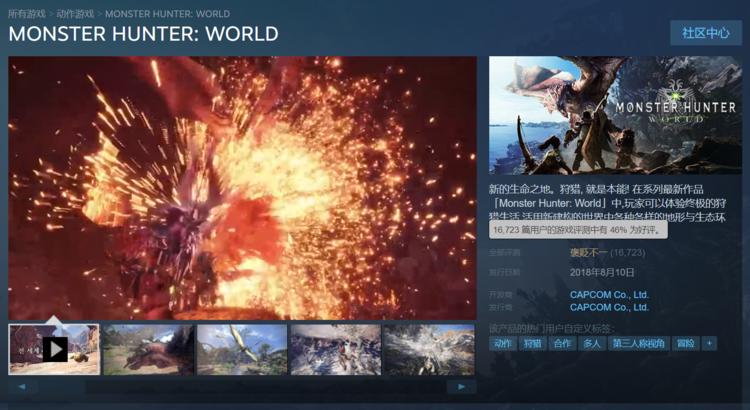Open the 动作游戏 breadcrumb link
Image resolution: width=750 pixels, height=410 pixels.
click(75, 14)
